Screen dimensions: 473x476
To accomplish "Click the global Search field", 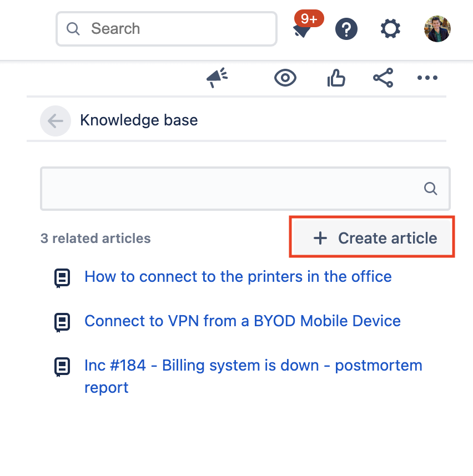I will point(166,29).
